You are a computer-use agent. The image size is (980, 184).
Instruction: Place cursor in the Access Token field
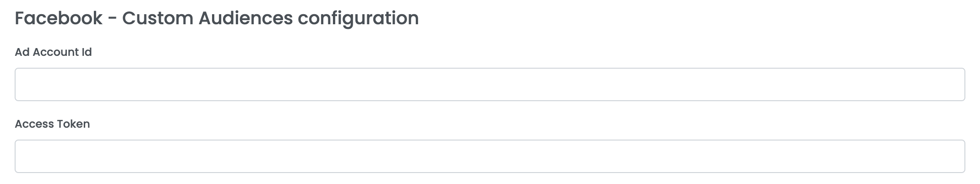click(x=490, y=156)
